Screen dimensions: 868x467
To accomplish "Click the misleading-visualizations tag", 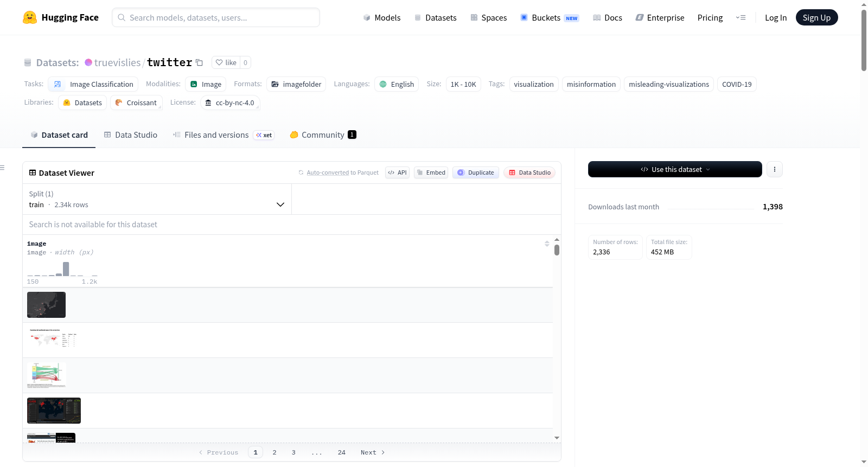I will coord(669,84).
